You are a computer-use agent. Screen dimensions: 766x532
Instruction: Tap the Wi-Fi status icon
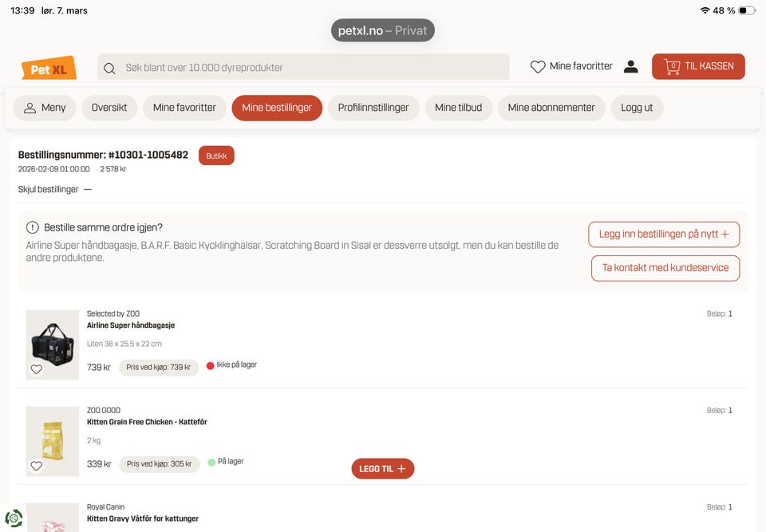pyautogui.click(x=705, y=10)
